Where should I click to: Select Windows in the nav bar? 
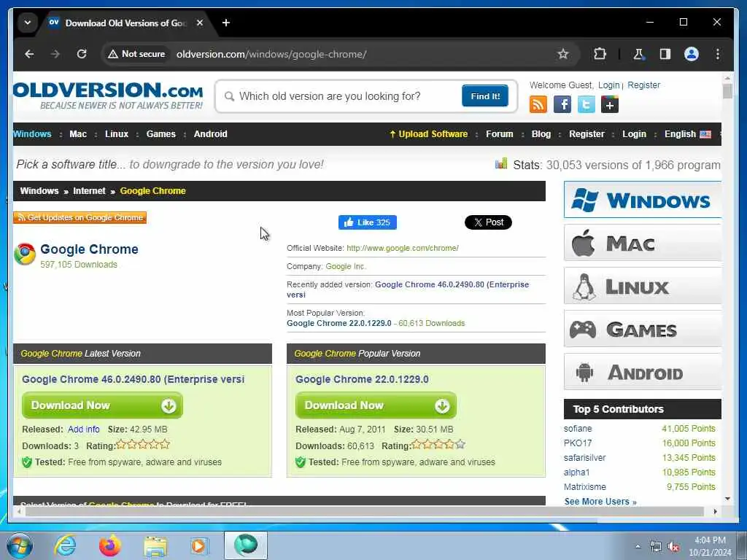click(32, 134)
